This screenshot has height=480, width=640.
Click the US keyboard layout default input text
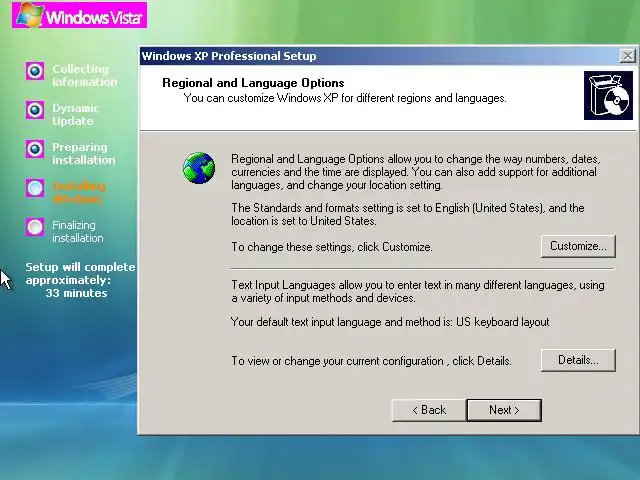coord(390,322)
